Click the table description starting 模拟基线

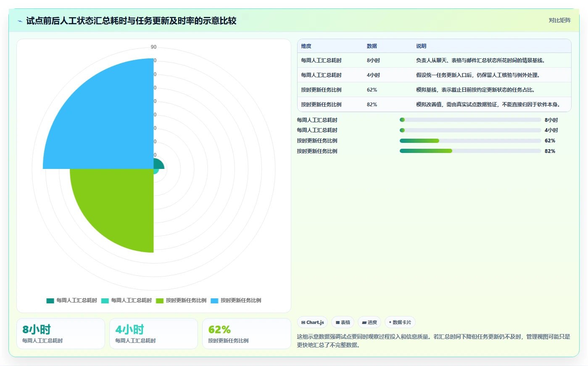tap(476, 90)
